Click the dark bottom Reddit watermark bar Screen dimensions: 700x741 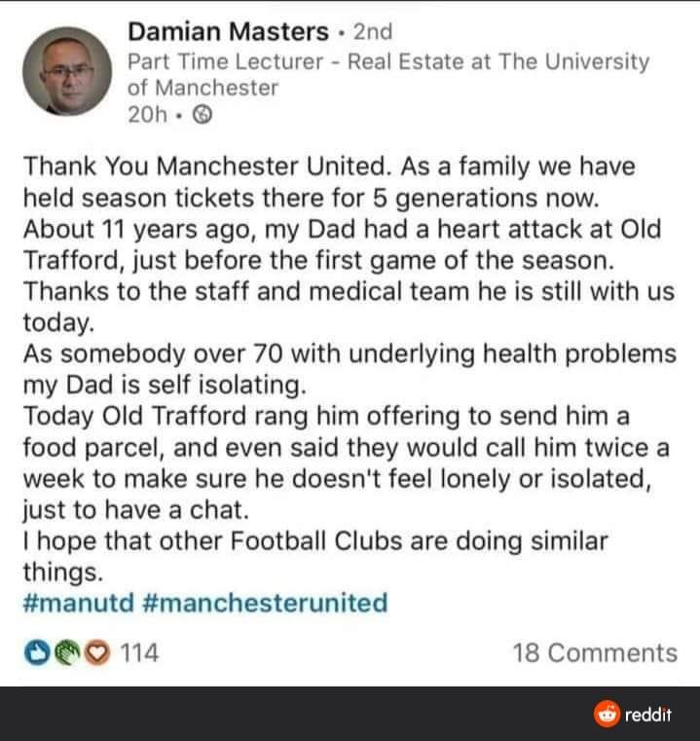coord(350,714)
